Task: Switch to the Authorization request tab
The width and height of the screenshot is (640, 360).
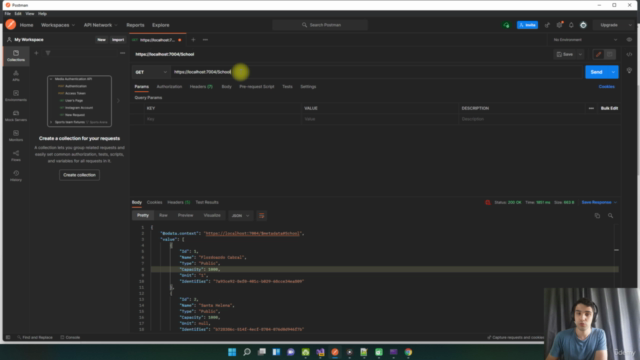Action: click(169, 87)
